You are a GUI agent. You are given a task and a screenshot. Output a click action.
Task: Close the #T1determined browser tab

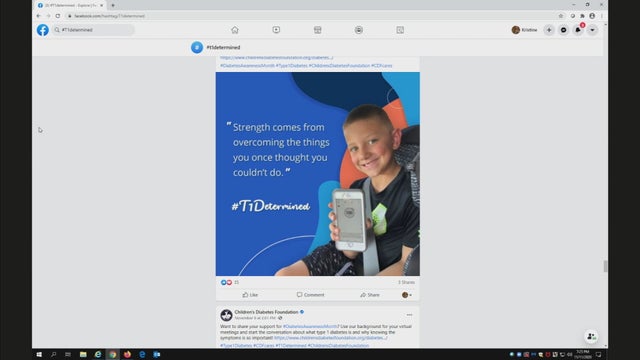point(102,5)
